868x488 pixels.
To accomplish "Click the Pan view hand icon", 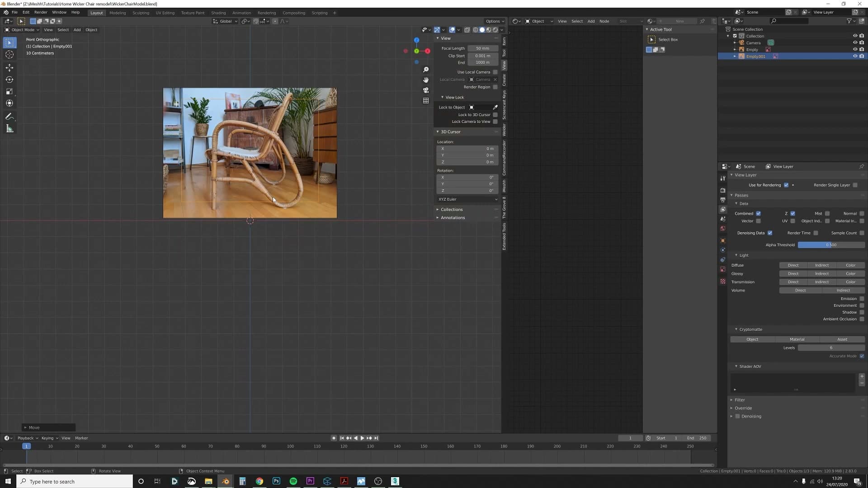I will (x=425, y=80).
